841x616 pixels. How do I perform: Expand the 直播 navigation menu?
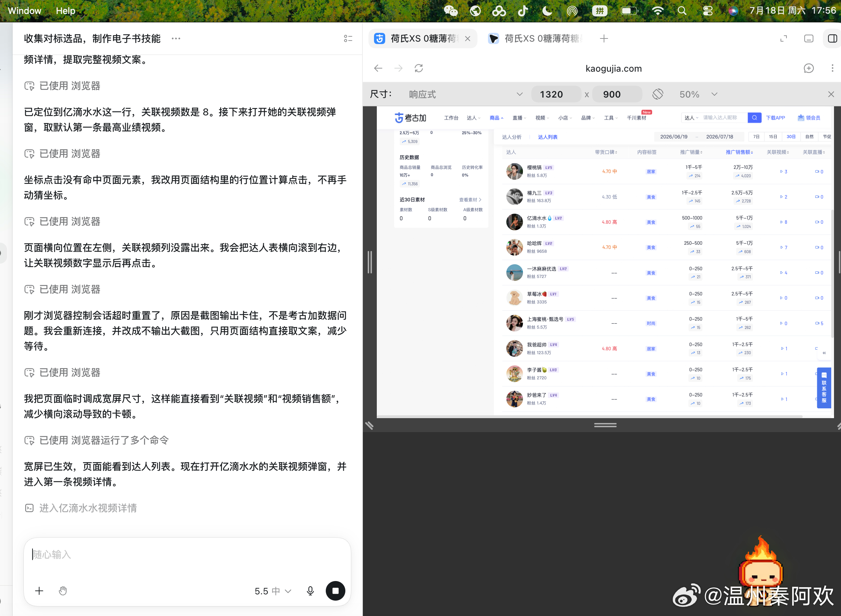(x=519, y=118)
